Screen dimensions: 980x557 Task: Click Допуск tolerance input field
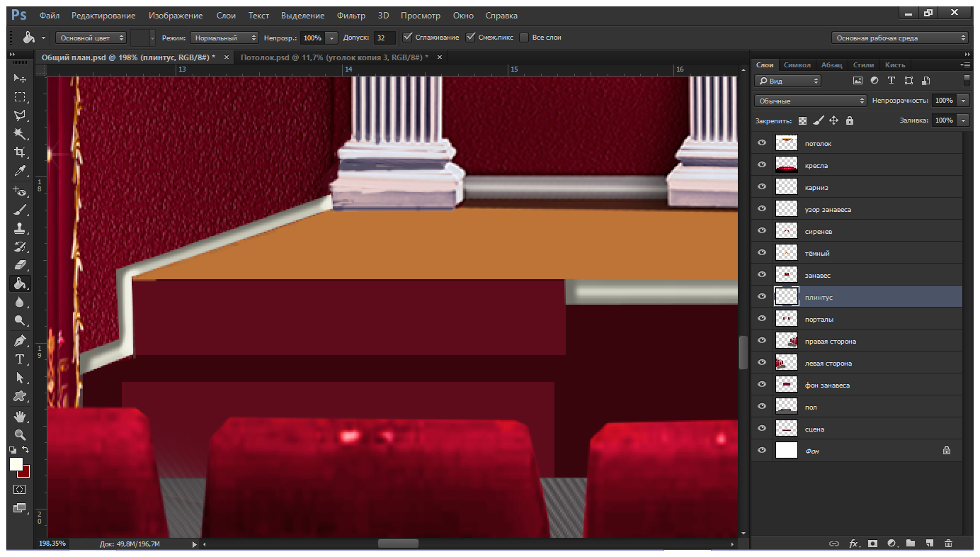385,38
